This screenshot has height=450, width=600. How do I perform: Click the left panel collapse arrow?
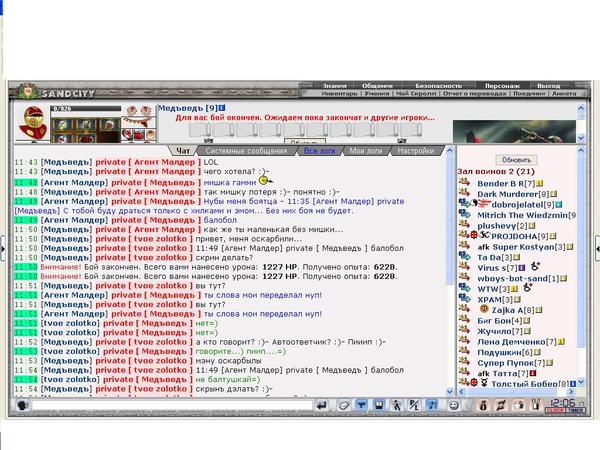coord(3,248)
